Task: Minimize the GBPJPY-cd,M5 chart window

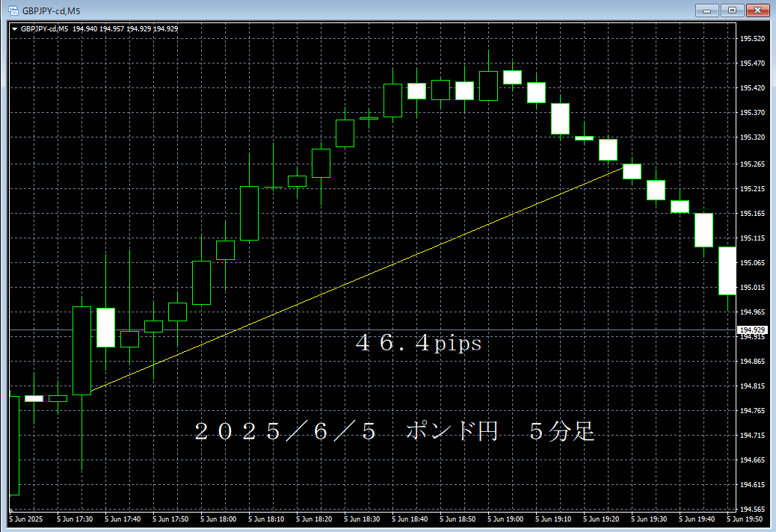Action: tap(707, 10)
